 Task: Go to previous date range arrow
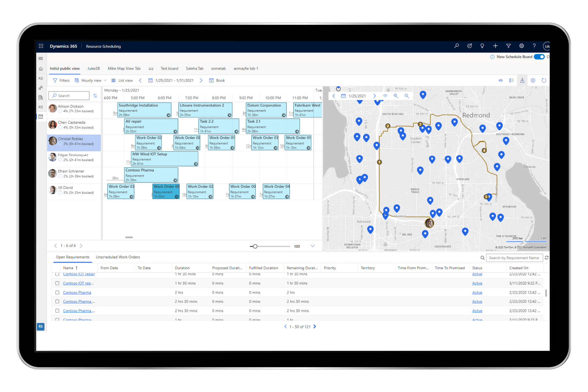pyautogui.click(x=140, y=80)
